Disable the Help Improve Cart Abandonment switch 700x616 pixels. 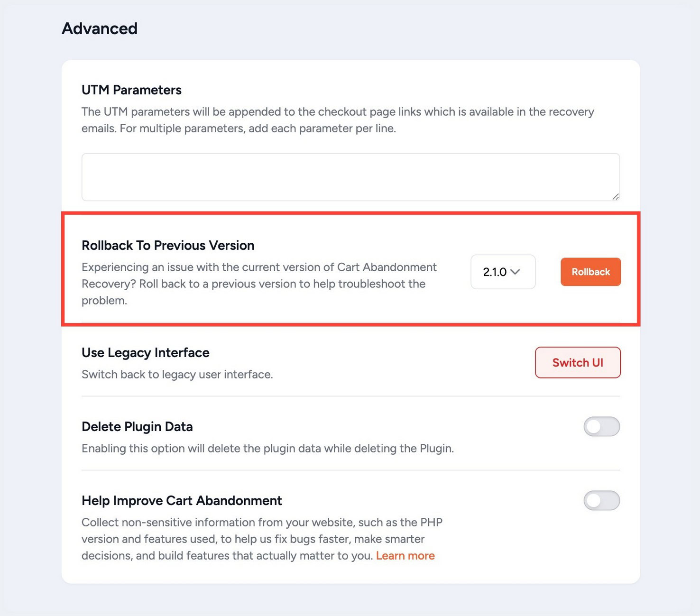[x=601, y=500]
